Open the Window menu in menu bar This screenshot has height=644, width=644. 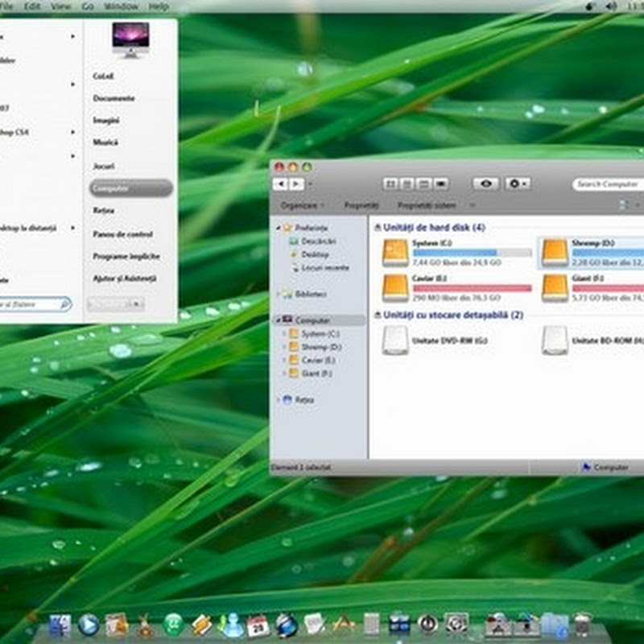(x=121, y=6)
